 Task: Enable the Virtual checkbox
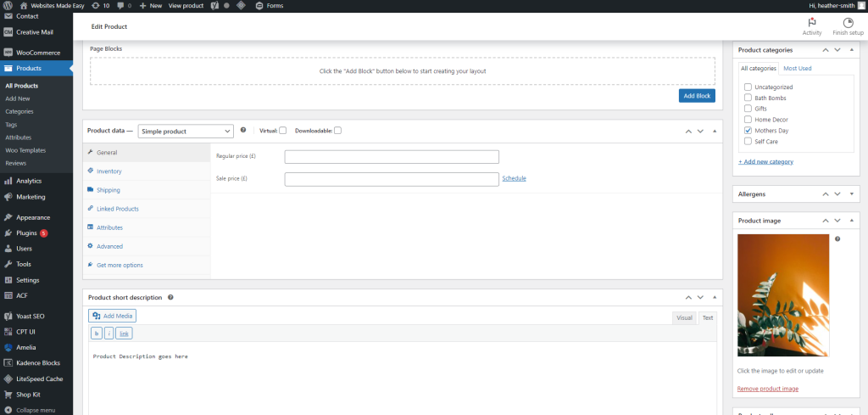click(x=283, y=131)
